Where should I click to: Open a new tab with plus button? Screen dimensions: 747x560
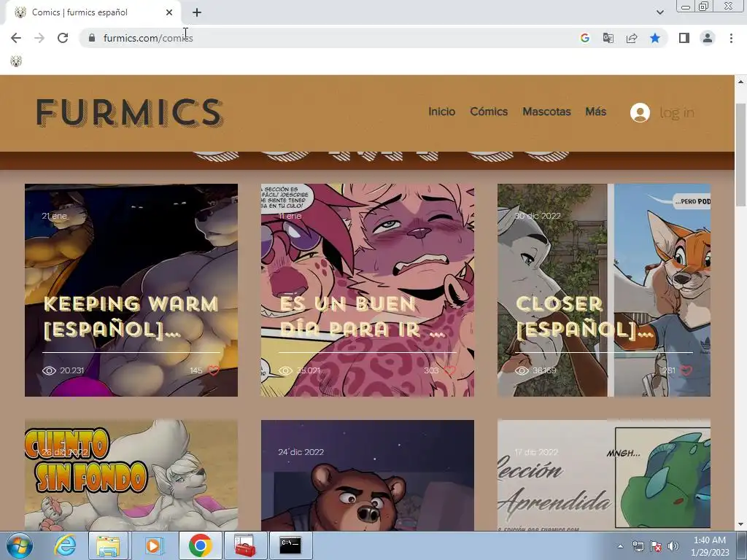[x=197, y=12]
